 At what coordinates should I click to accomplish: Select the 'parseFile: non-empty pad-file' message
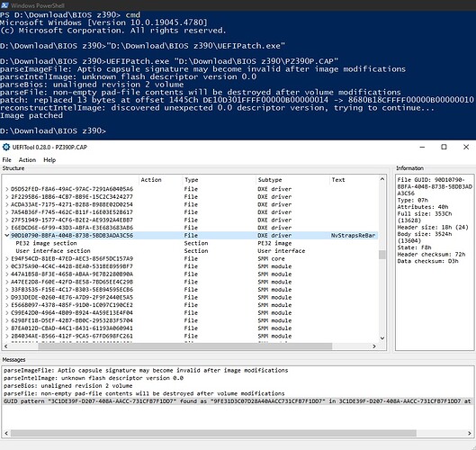pos(238,393)
